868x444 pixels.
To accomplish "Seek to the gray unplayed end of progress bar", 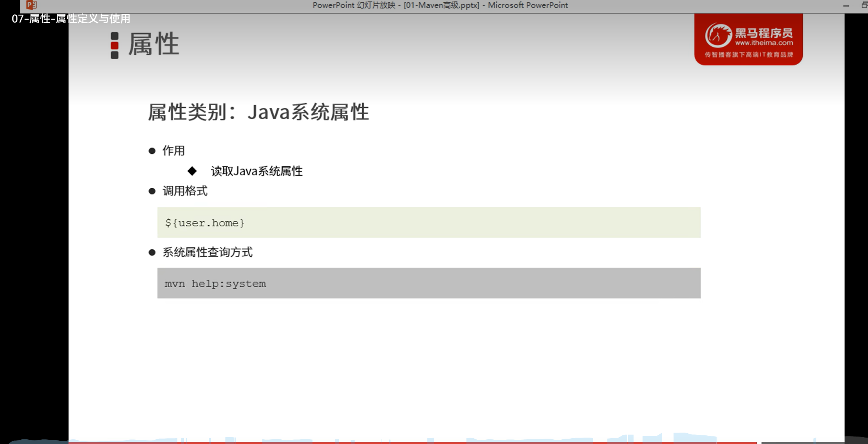I will pyautogui.click(x=803, y=443).
